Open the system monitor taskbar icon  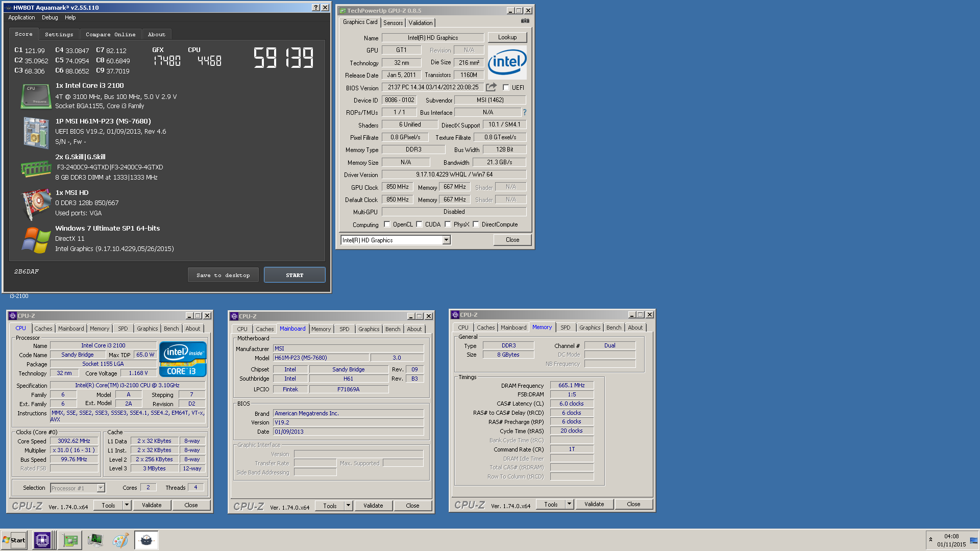tap(95, 540)
